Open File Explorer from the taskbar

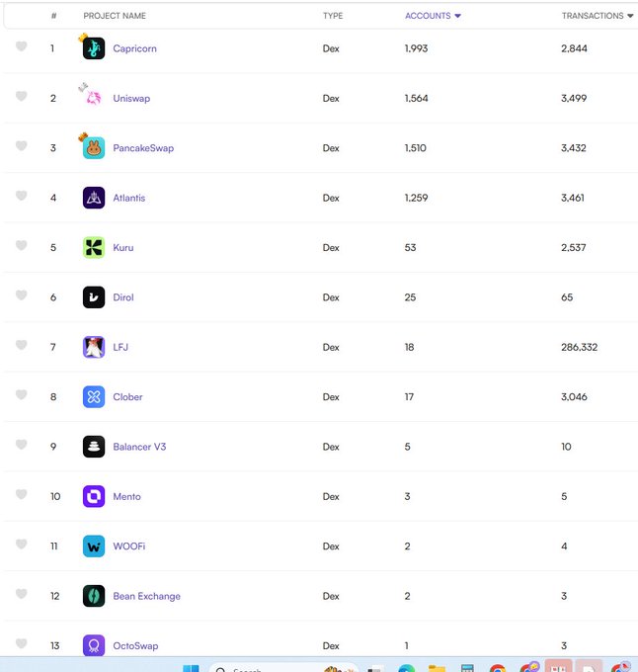437,668
